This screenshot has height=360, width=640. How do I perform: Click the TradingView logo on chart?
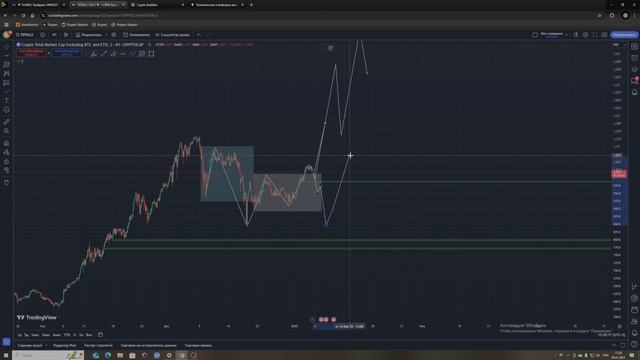point(37,317)
